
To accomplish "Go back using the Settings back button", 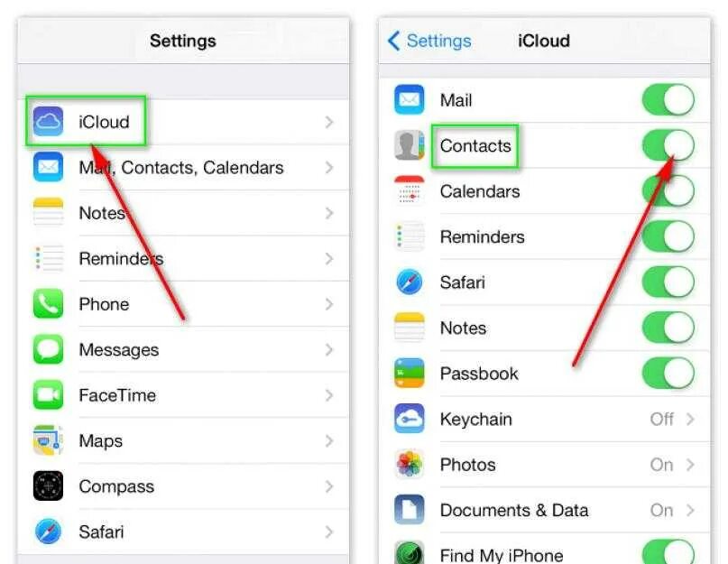I will pos(429,41).
